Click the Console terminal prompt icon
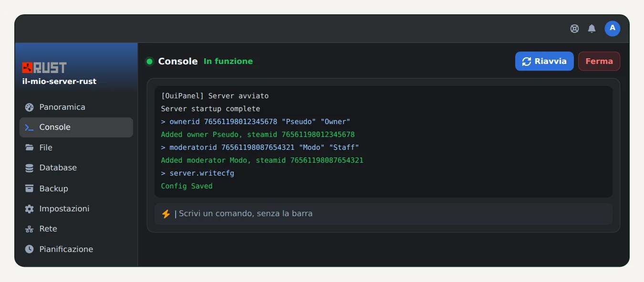The width and height of the screenshot is (644, 282). tap(30, 127)
